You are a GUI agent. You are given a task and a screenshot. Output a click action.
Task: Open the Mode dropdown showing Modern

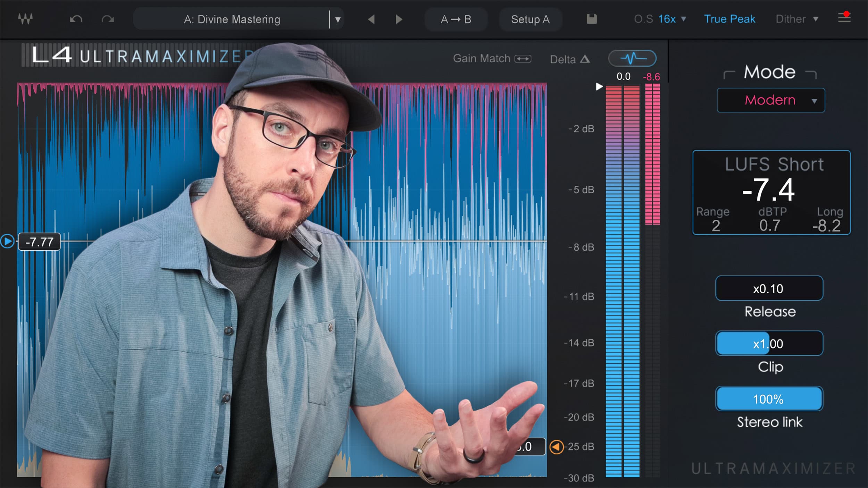pos(771,100)
